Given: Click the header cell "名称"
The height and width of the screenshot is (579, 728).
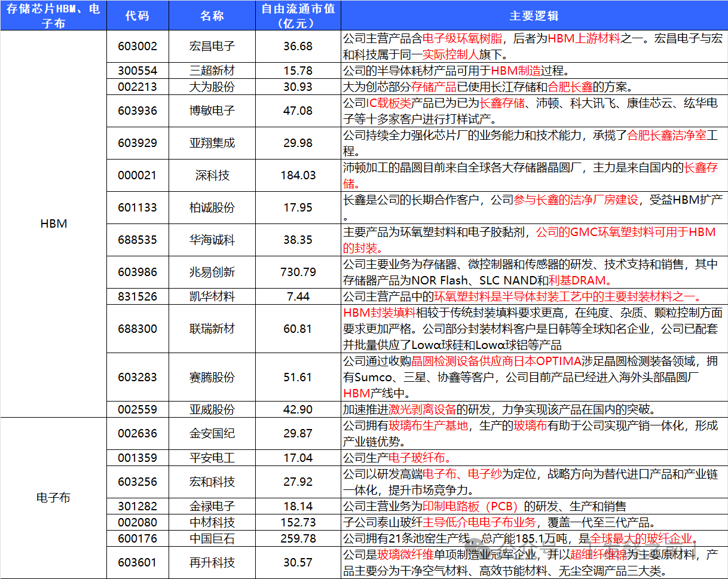Looking at the screenshot, I should [212, 16].
